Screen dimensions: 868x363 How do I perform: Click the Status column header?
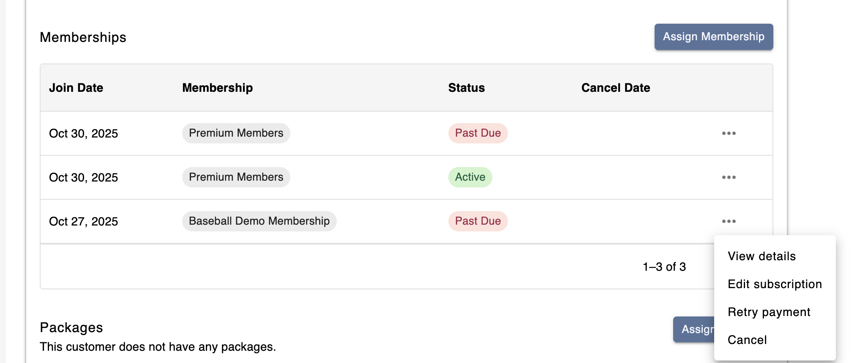466,88
